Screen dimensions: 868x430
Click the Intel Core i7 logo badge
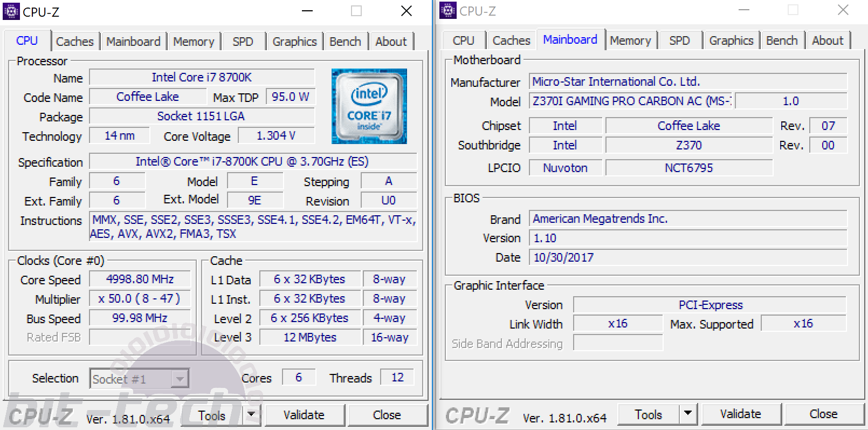click(x=369, y=106)
